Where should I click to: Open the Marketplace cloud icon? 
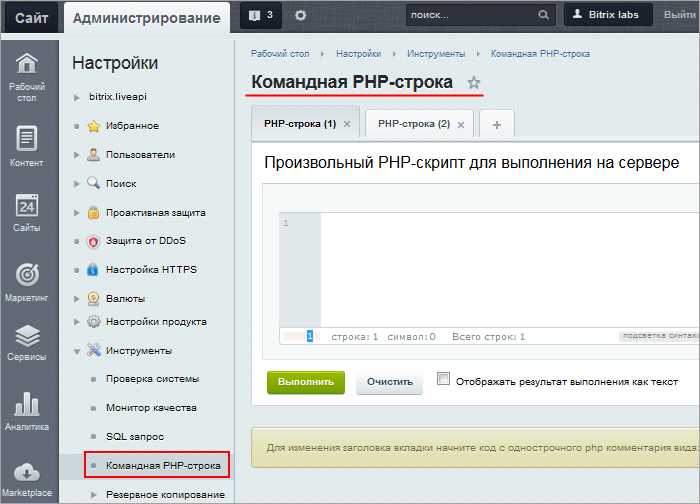(x=27, y=472)
